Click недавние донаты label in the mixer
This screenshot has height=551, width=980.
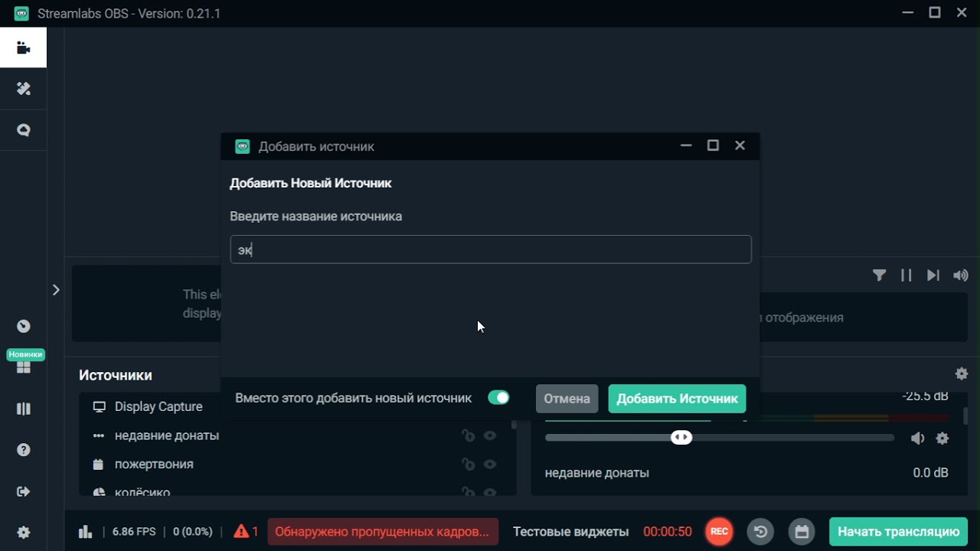coord(597,473)
